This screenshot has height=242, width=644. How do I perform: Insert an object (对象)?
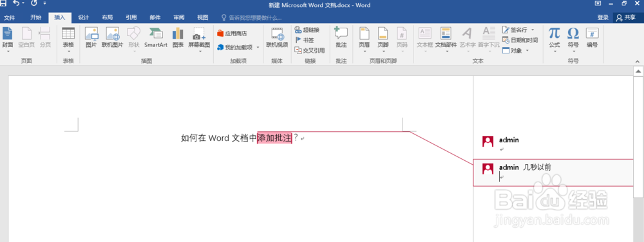(512, 50)
